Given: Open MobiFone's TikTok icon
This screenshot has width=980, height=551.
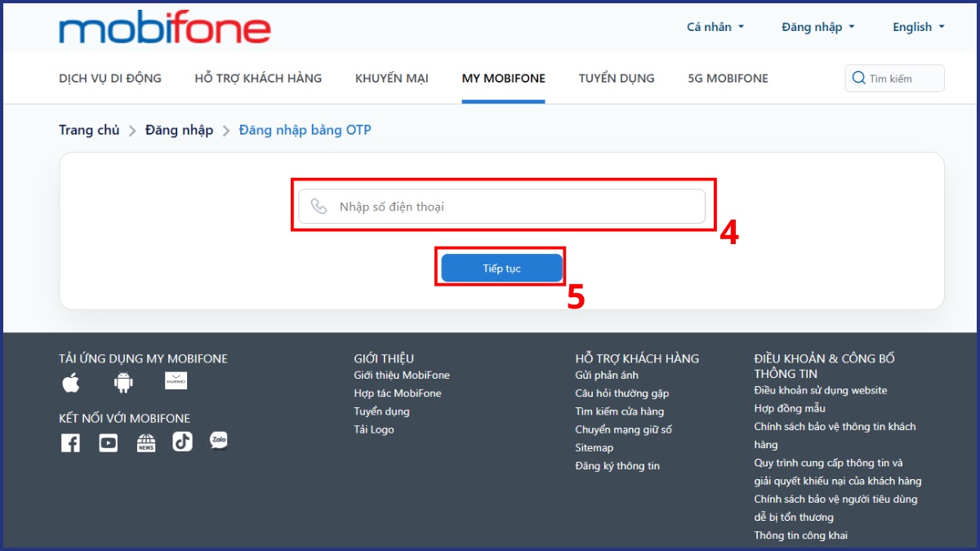Looking at the screenshot, I should tap(182, 442).
